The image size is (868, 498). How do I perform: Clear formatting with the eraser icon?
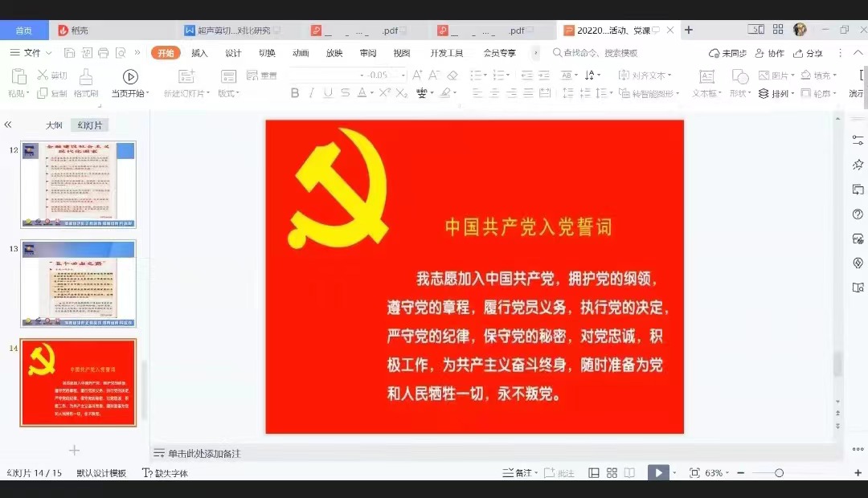click(x=452, y=75)
